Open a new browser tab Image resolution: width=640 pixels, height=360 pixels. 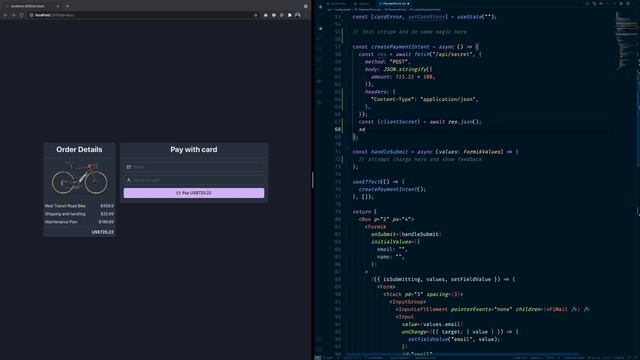coord(67,6)
